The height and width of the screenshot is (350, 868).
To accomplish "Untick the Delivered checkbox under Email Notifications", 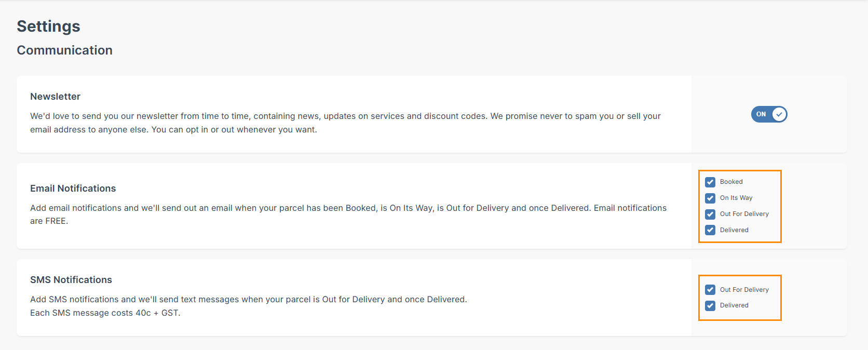I will [x=710, y=230].
